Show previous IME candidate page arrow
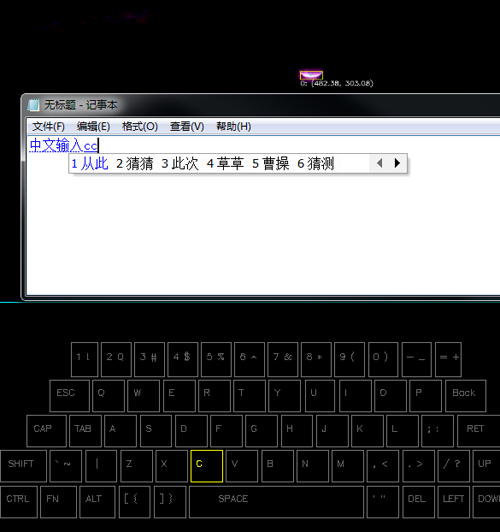 coord(380,163)
